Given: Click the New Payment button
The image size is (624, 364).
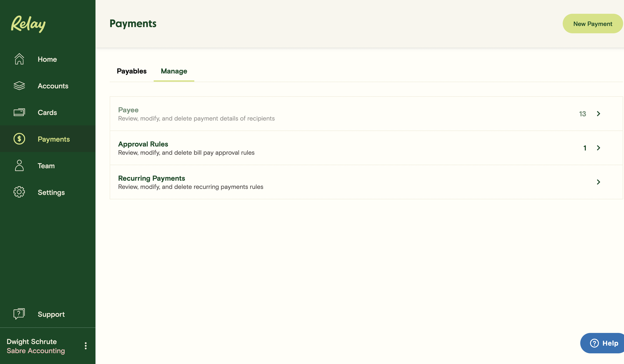Looking at the screenshot, I should 592,24.
